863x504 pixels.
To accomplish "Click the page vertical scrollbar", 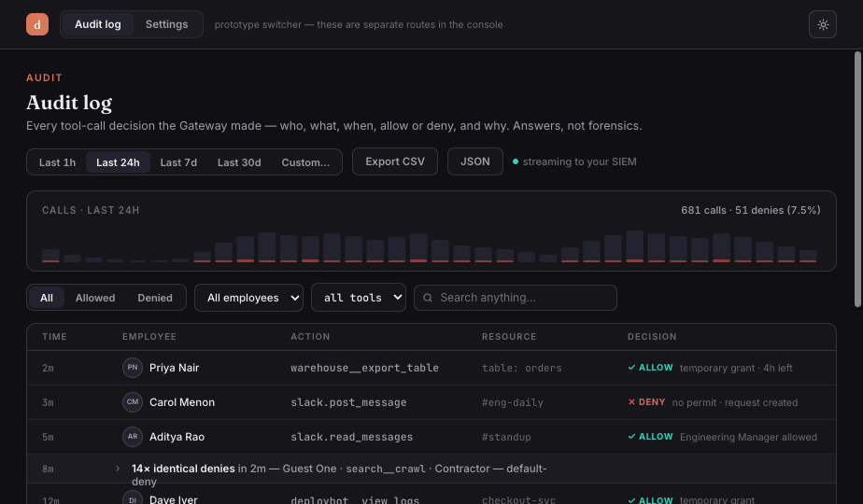I will 857,179.
